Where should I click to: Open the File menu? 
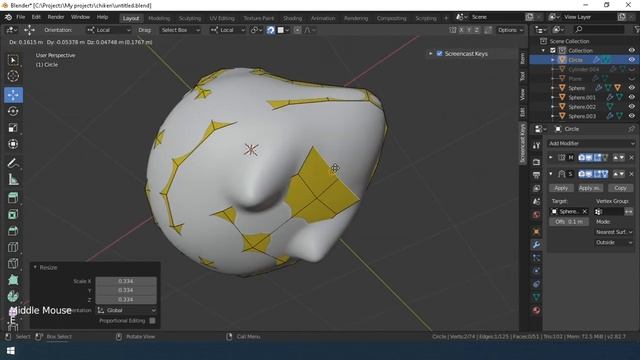(x=20, y=17)
